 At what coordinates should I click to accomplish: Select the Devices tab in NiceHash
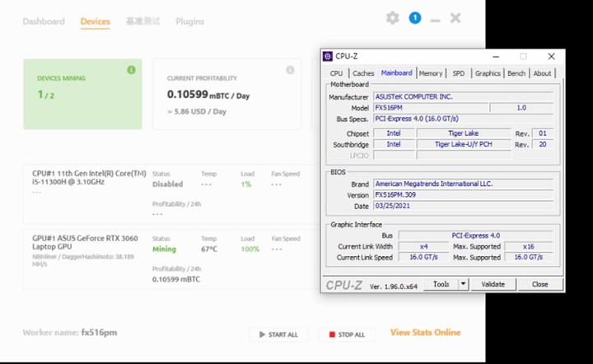95,21
